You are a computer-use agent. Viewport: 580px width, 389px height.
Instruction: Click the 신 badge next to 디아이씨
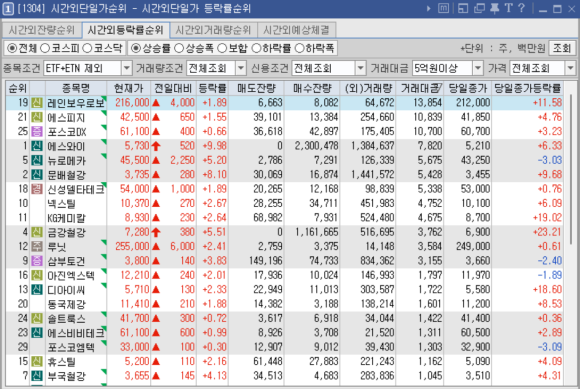point(37,290)
